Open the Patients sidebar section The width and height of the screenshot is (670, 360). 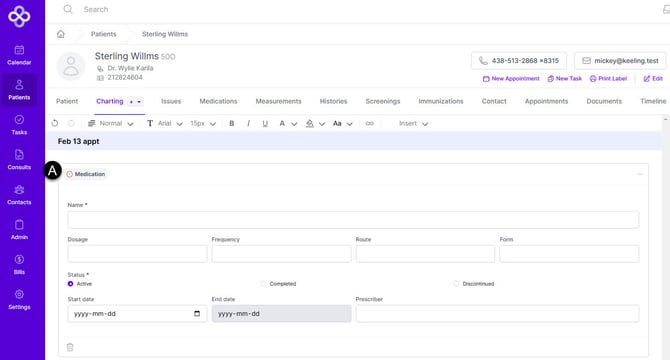click(x=19, y=90)
